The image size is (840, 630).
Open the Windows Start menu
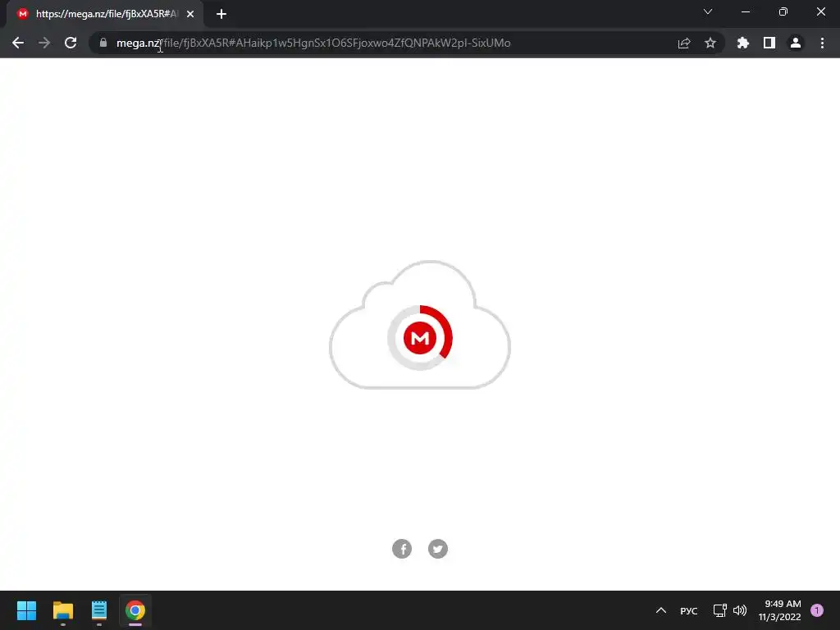tap(26, 610)
